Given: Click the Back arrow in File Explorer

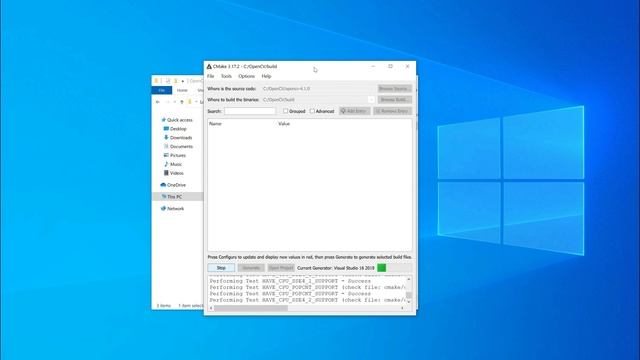Looking at the screenshot, I should click(x=158, y=102).
